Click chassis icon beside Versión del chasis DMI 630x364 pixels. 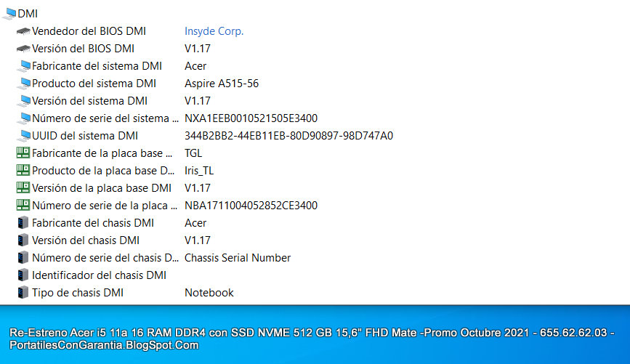tap(23, 240)
